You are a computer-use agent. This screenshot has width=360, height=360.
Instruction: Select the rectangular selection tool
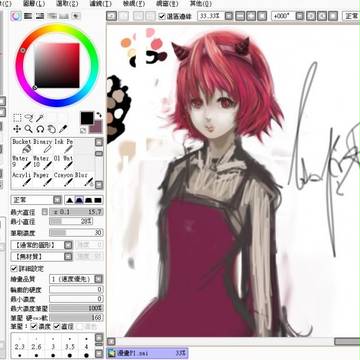(x=17, y=118)
